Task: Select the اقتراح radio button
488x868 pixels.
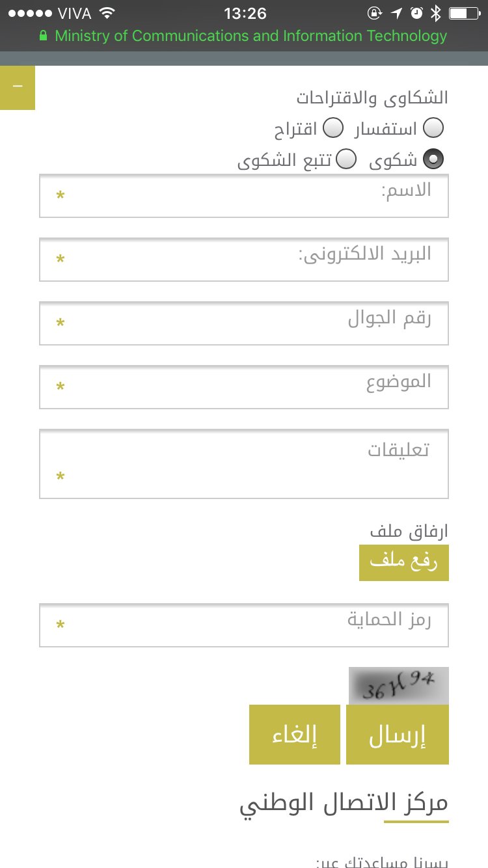Action: pos(333,128)
